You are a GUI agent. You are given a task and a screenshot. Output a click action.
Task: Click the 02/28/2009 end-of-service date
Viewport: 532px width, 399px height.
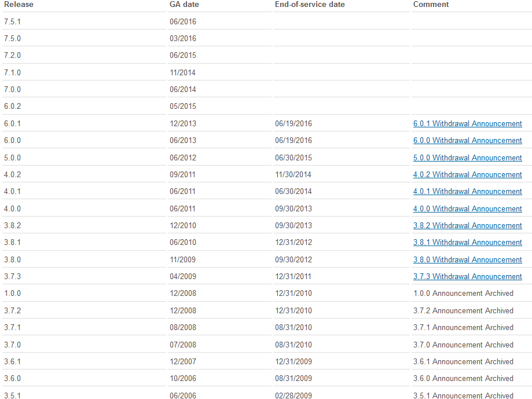293,396
